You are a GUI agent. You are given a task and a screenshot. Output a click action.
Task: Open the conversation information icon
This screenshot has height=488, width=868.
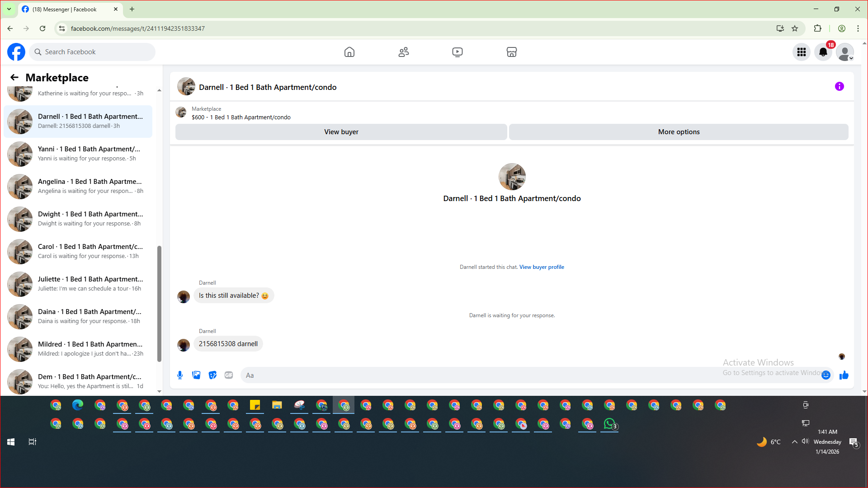pos(839,86)
